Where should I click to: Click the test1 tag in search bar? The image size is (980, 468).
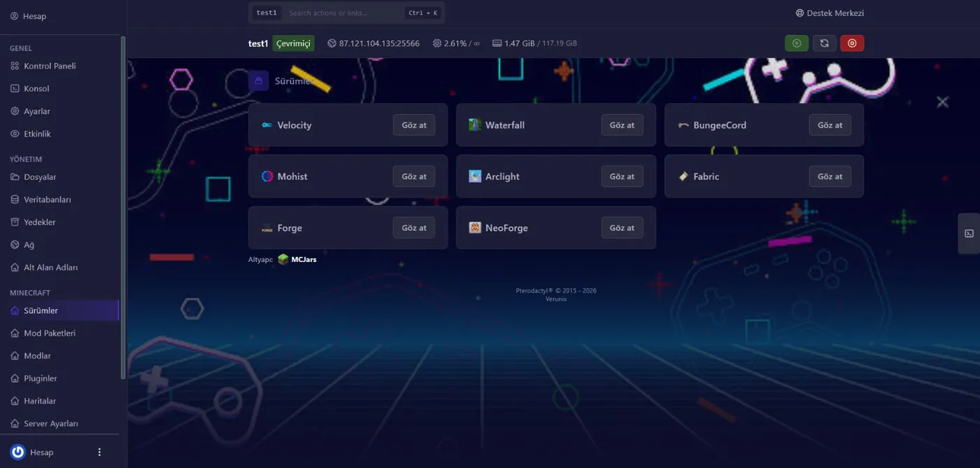click(x=267, y=13)
